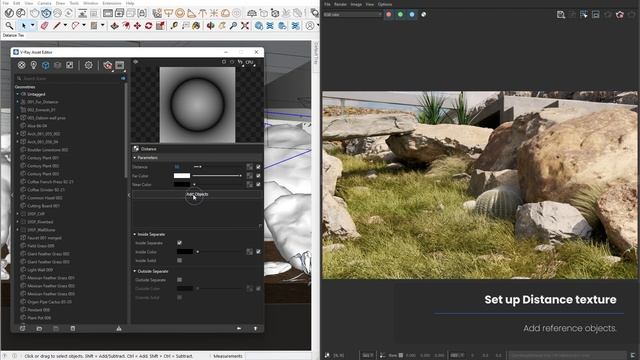This screenshot has width=640, height=360.
Task: Open the SketchUp Camera menu
Action: 44,3
